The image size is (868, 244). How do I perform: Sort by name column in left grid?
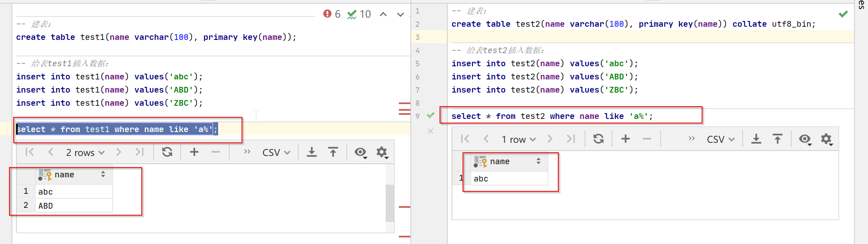point(103,174)
